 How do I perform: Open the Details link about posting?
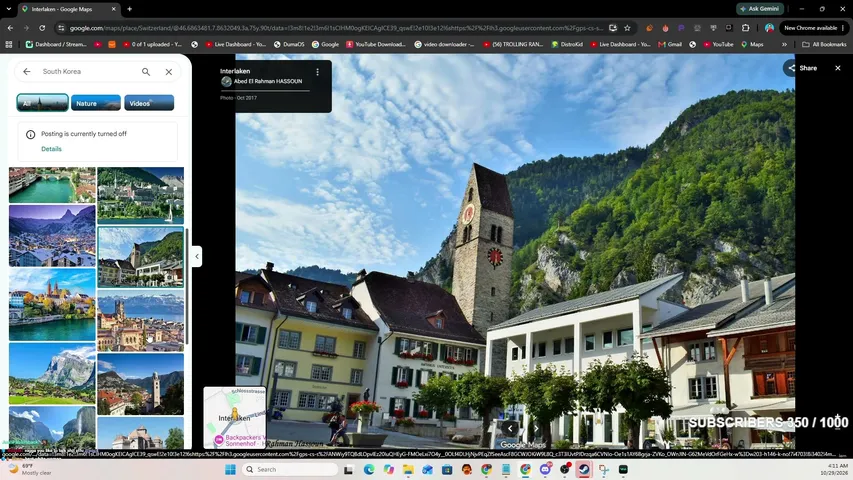(51, 149)
